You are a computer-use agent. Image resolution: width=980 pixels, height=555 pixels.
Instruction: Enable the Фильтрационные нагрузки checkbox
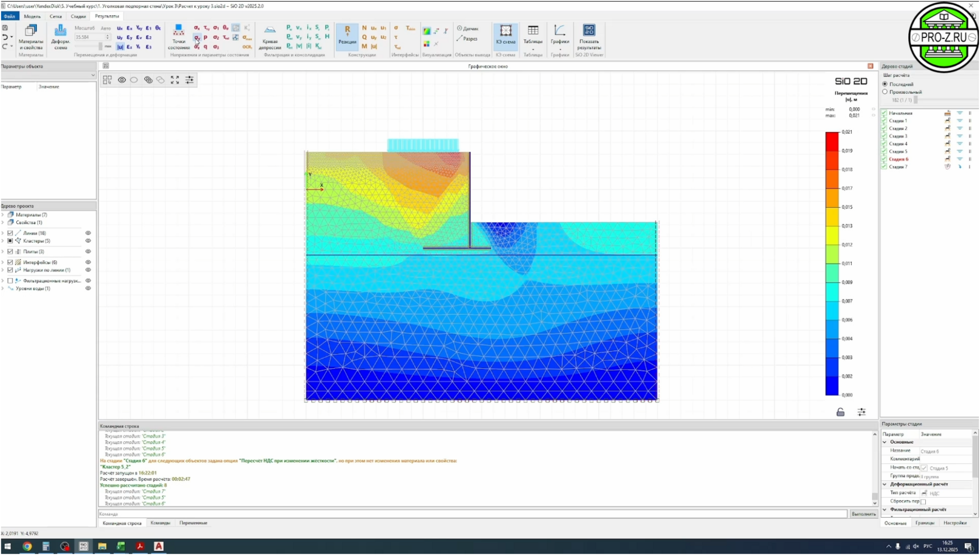(10, 281)
